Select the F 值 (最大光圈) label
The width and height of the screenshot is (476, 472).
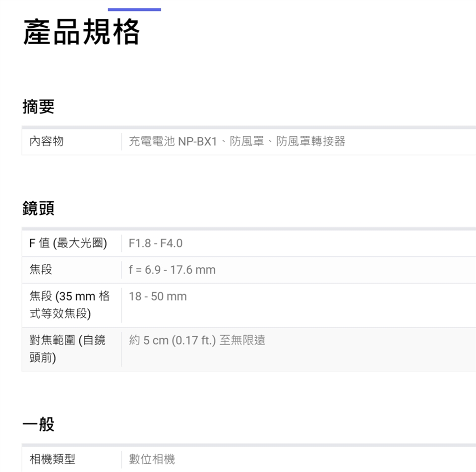[68, 243]
